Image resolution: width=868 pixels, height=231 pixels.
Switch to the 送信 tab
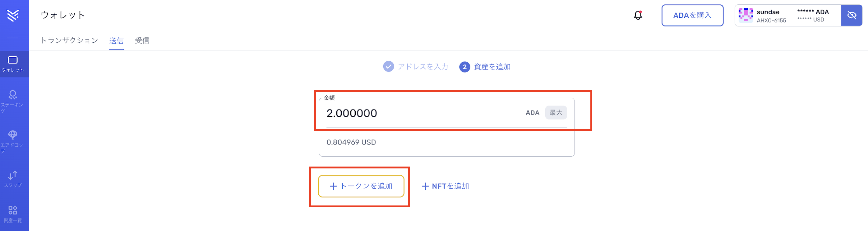pos(117,40)
